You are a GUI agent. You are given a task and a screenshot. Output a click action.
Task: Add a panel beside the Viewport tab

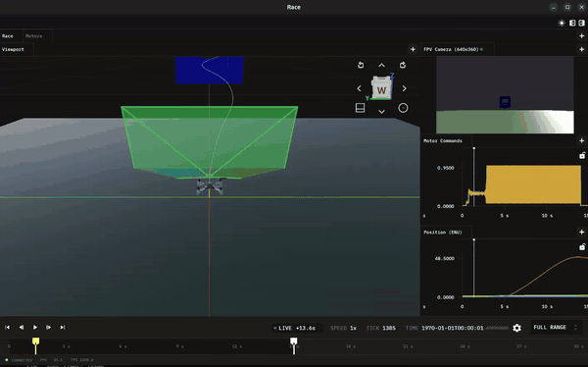pos(413,49)
